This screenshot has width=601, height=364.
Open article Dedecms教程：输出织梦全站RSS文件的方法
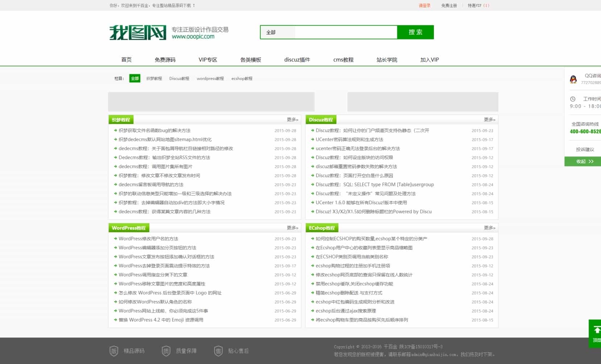click(x=164, y=158)
